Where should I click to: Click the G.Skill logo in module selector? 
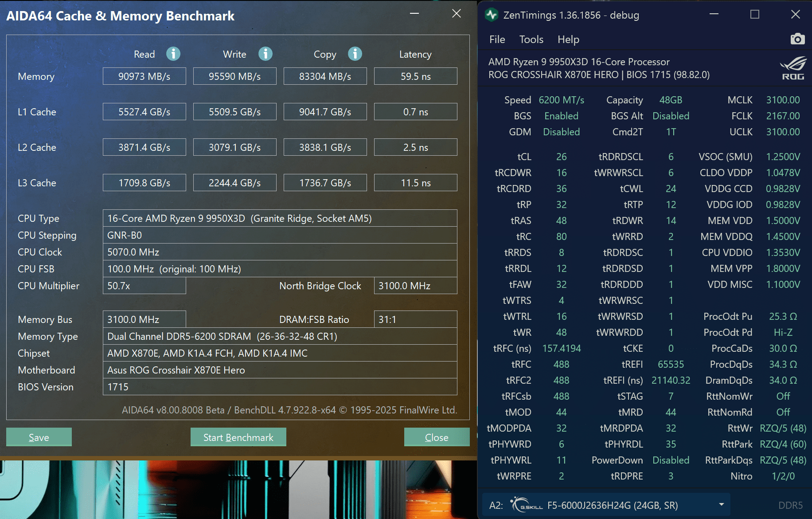(x=526, y=505)
